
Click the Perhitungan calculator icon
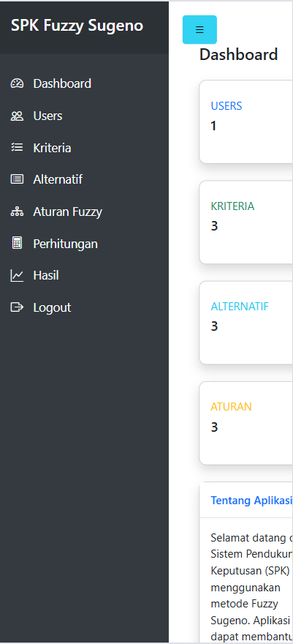click(17, 243)
